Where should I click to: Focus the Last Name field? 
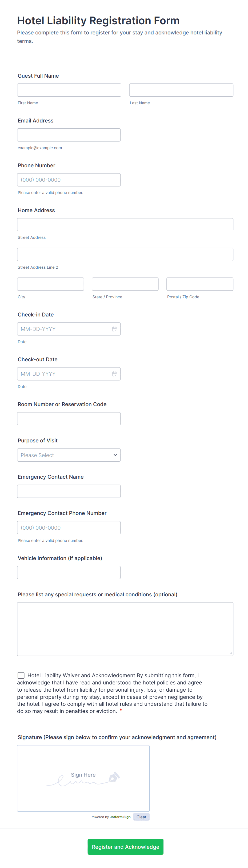(181, 90)
